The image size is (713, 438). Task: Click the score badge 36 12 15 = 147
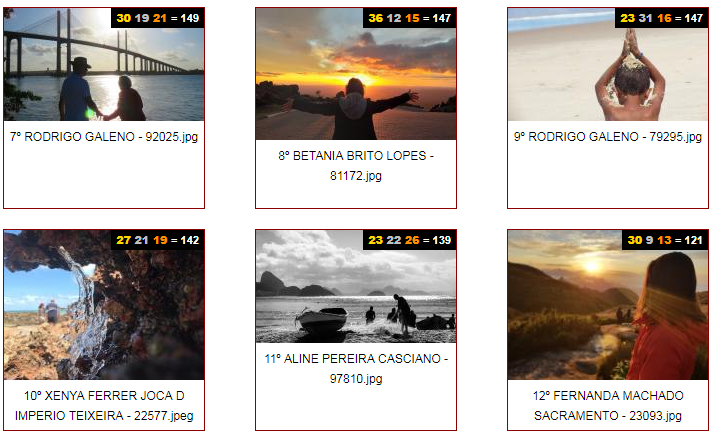[x=409, y=18]
